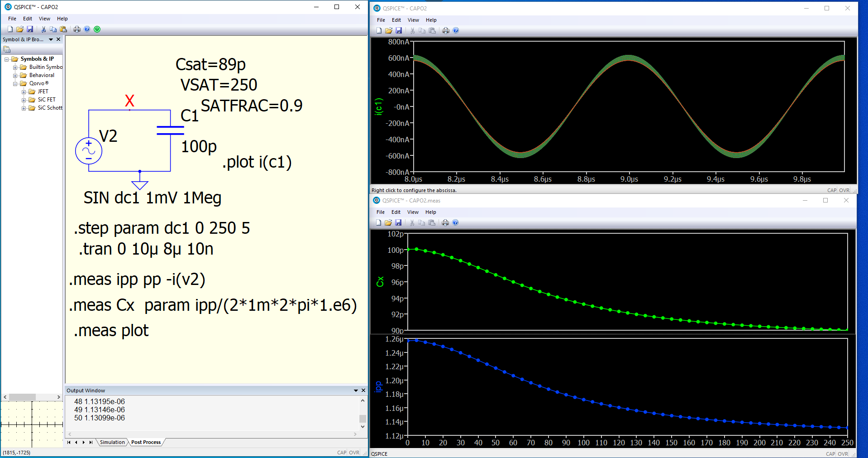Click the green Run simulation icon
Viewport: 868px width, 458px height.
coord(97,29)
